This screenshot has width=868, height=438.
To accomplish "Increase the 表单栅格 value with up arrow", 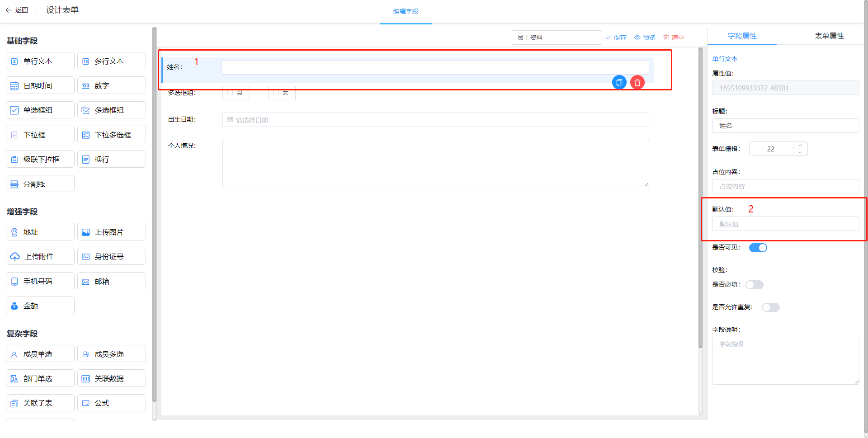I will (800, 145).
